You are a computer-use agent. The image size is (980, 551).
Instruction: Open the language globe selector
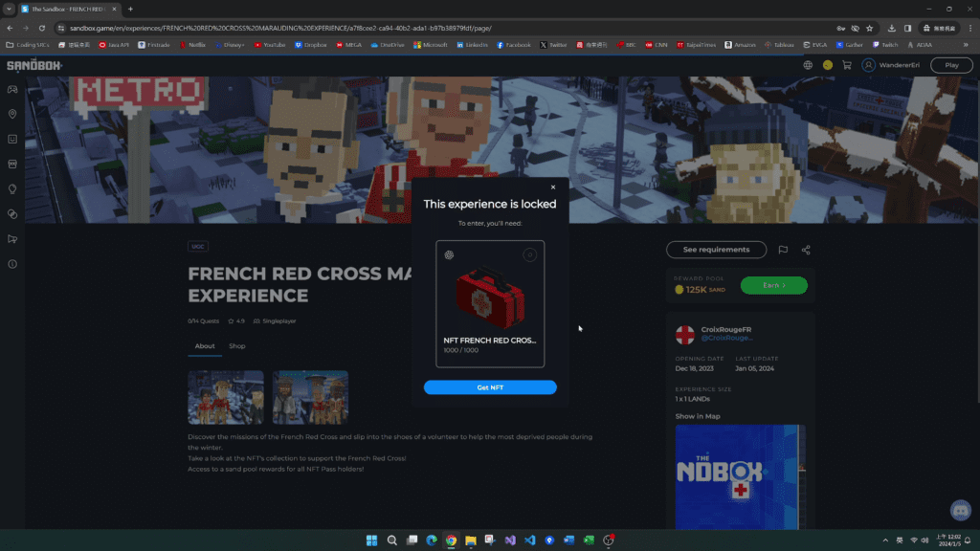(808, 65)
